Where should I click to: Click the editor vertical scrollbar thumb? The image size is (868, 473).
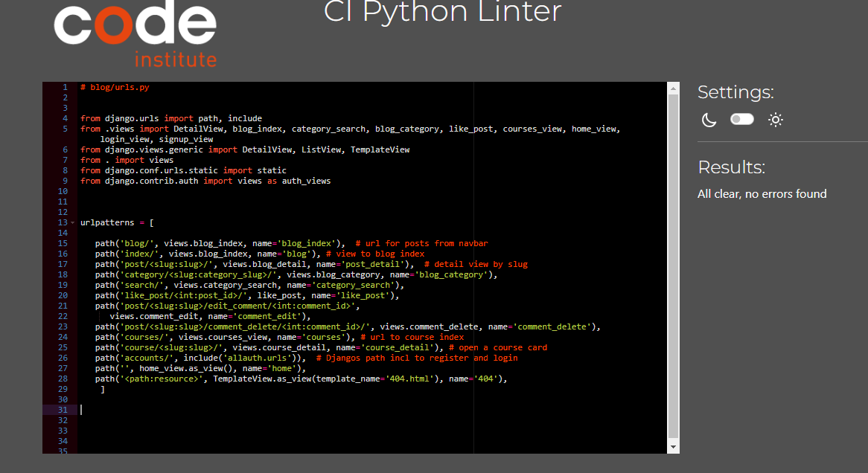(673, 267)
